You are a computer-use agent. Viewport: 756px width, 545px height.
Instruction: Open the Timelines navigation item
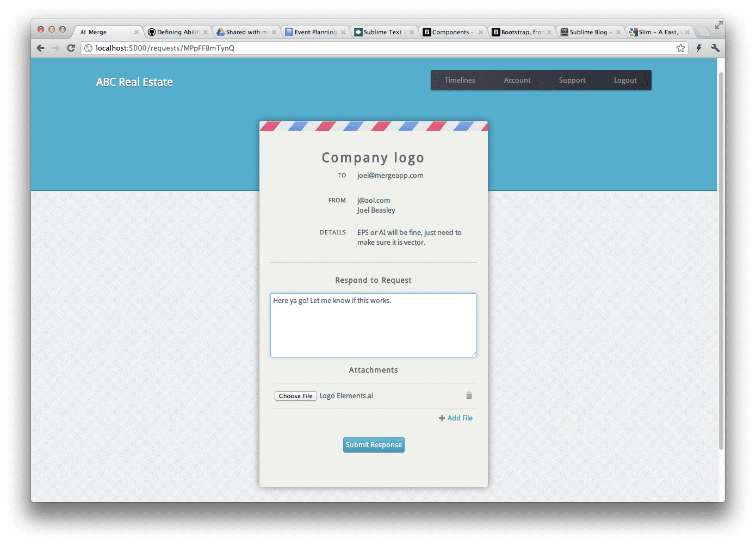click(x=460, y=80)
